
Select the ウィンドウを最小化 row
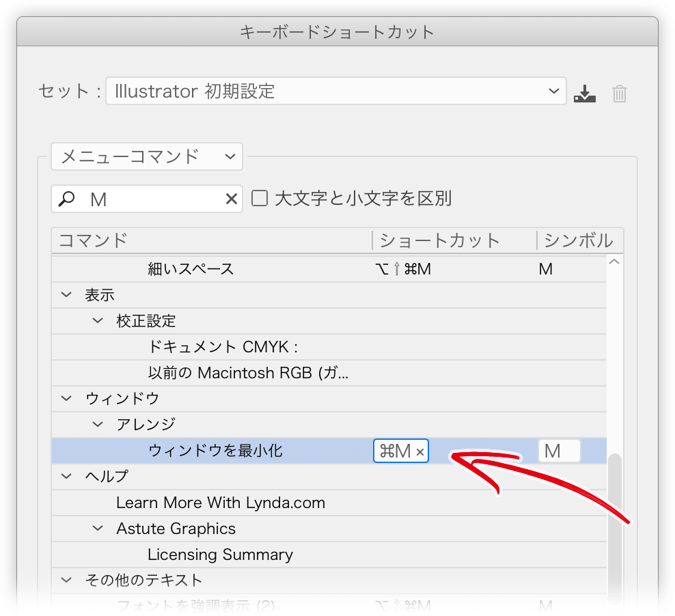click(x=329, y=451)
